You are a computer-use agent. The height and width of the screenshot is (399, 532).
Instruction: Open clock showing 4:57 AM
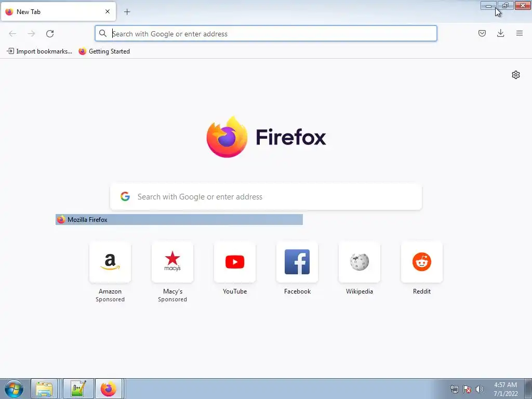(x=506, y=389)
